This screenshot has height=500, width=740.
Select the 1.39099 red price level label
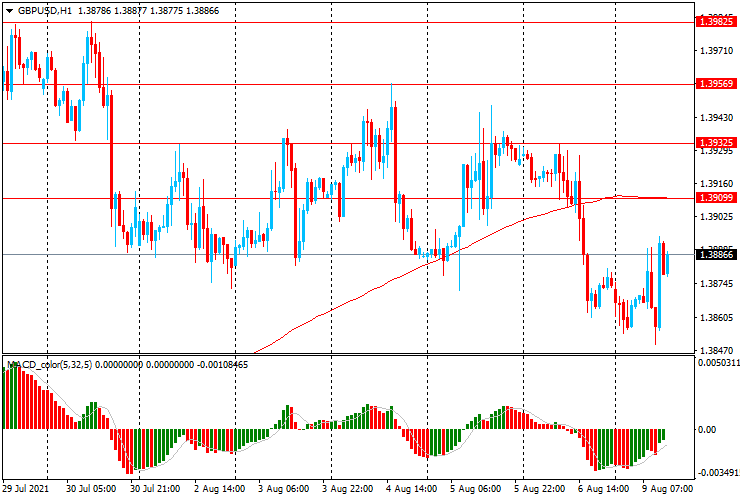point(716,197)
